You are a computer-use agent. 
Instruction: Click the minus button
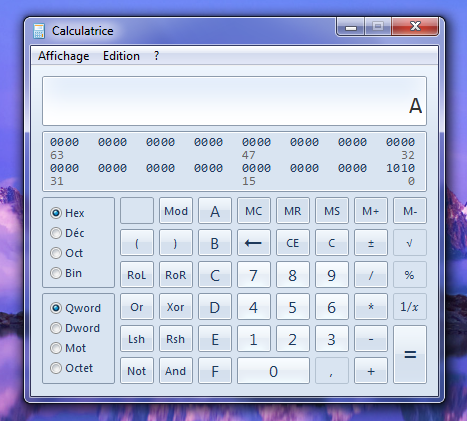point(371,339)
